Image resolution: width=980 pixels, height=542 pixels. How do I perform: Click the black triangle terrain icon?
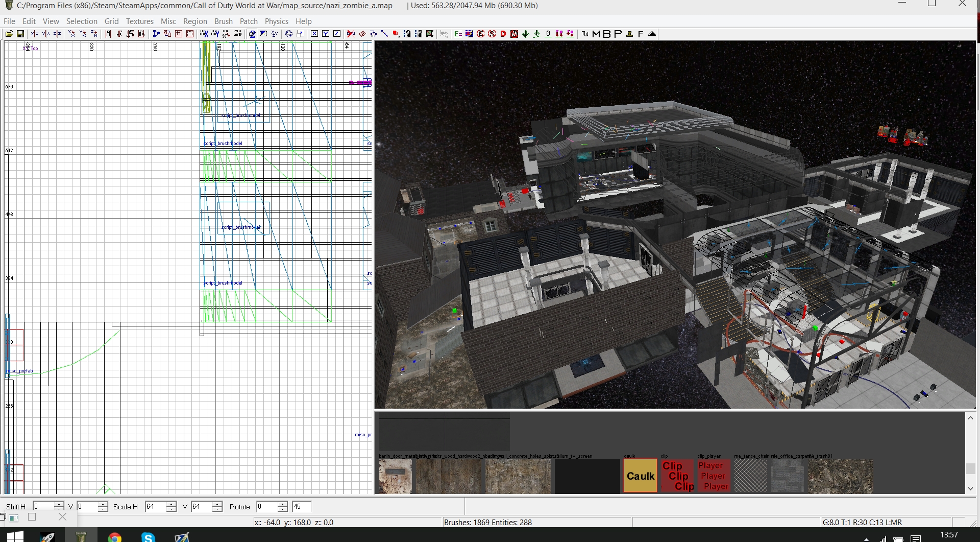[652, 34]
